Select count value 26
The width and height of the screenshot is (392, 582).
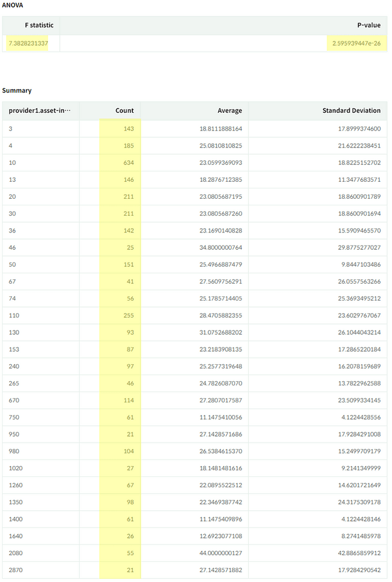pos(130,536)
